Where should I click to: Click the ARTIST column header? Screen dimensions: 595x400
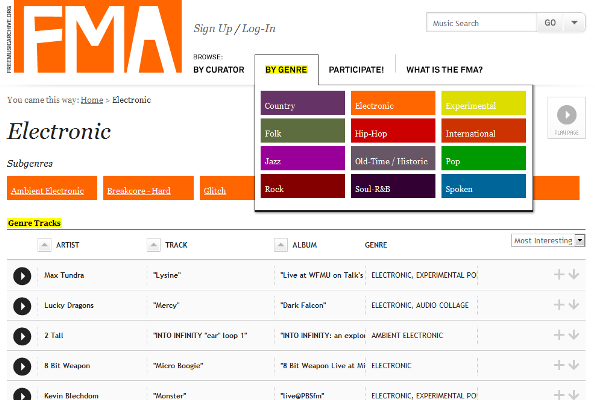68,245
